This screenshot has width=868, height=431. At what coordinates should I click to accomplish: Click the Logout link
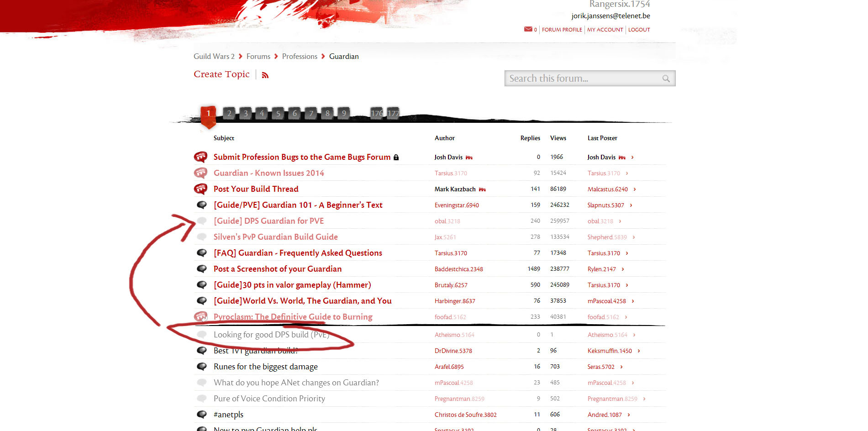[x=639, y=30]
